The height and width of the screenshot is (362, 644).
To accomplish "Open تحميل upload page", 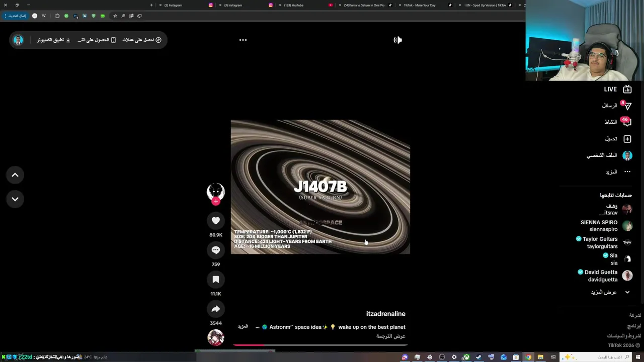I will click(618, 139).
